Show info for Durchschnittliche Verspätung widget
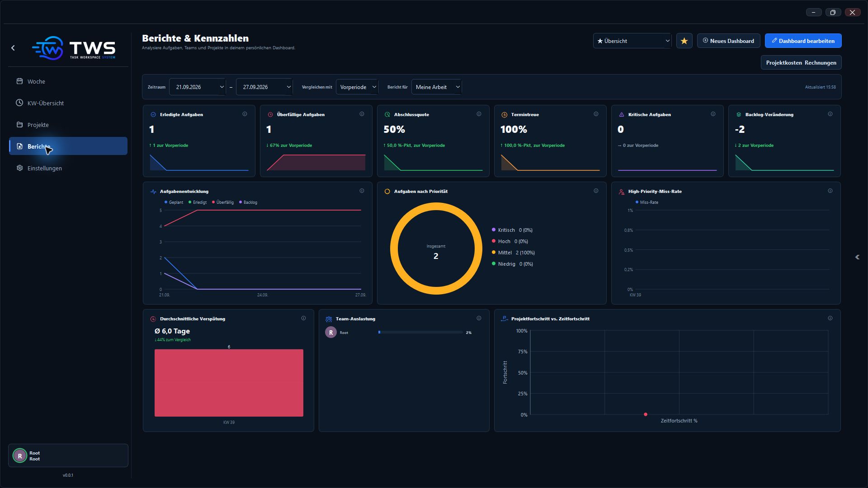The height and width of the screenshot is (488, 868). (303, 319)
